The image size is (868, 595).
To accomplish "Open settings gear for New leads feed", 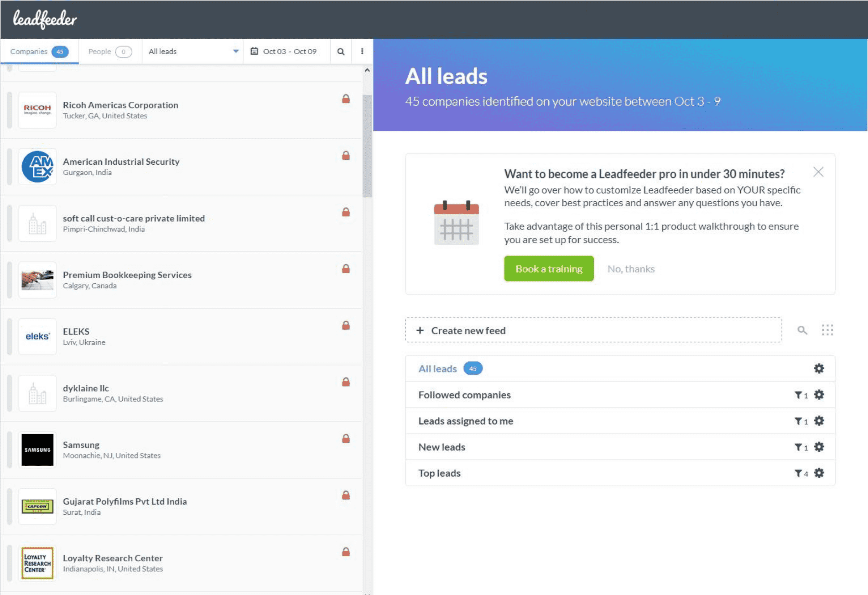I will pyautogui.click(x=819, y=447).
